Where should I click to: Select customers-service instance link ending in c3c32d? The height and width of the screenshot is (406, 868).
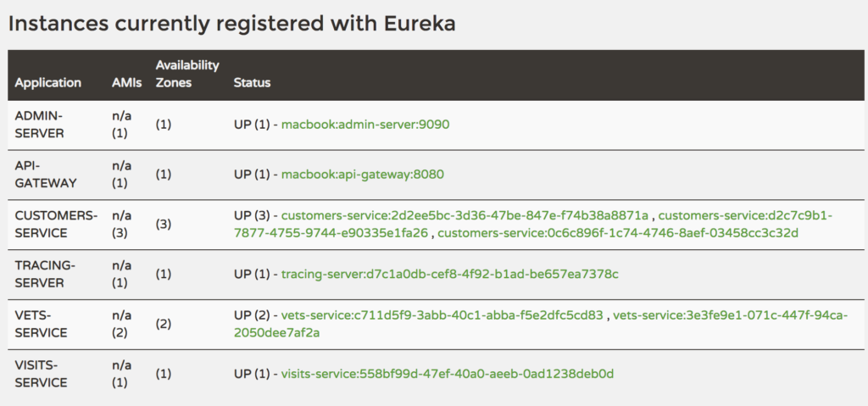pyautogui.click(x=619, y=232)
